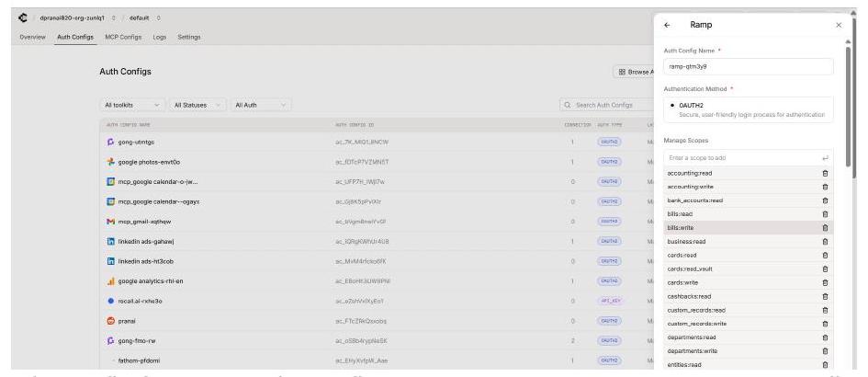Delete the accounting:read scope
The width and height of the screenshot is (868, 377).
[825, 173]
